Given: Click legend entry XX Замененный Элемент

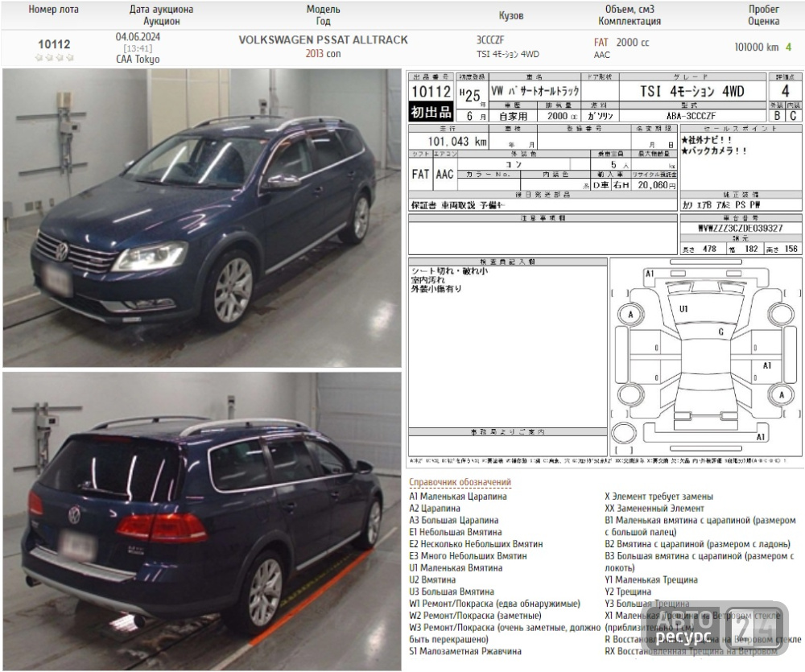Looking at the screenshot, I should click(654, 509).
